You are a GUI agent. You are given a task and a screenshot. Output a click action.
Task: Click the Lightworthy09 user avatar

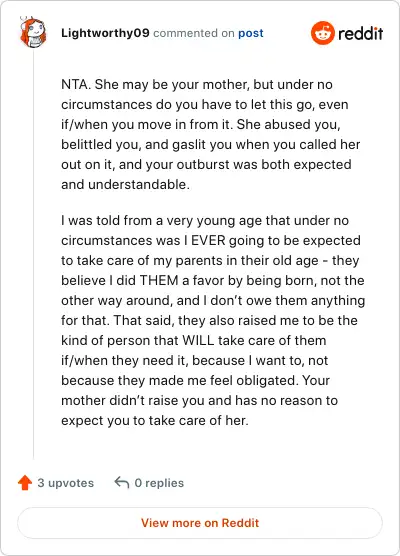33,33
